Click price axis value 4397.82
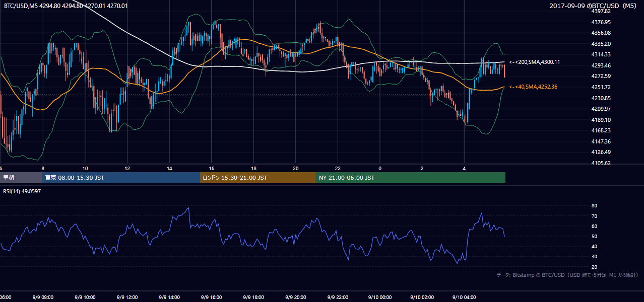Image resolution: width=644 pixels, height=302 pixels. click(601, 11)
